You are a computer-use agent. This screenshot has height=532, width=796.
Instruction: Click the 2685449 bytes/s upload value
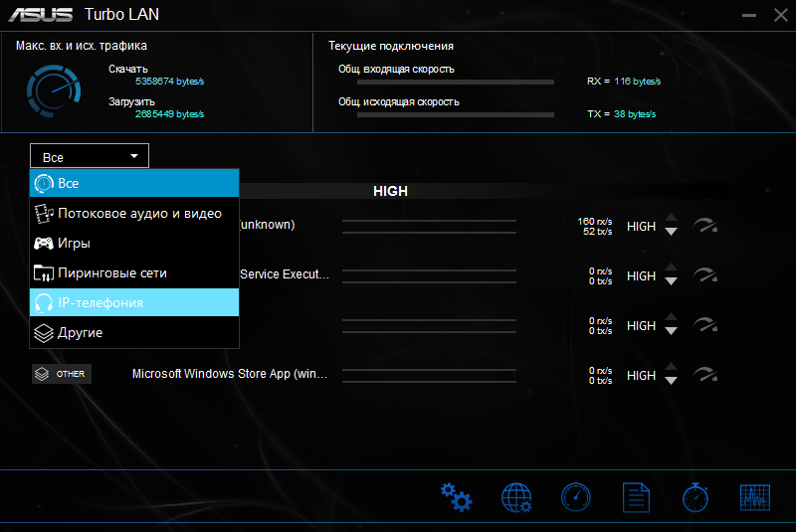(x=169, y=114)
